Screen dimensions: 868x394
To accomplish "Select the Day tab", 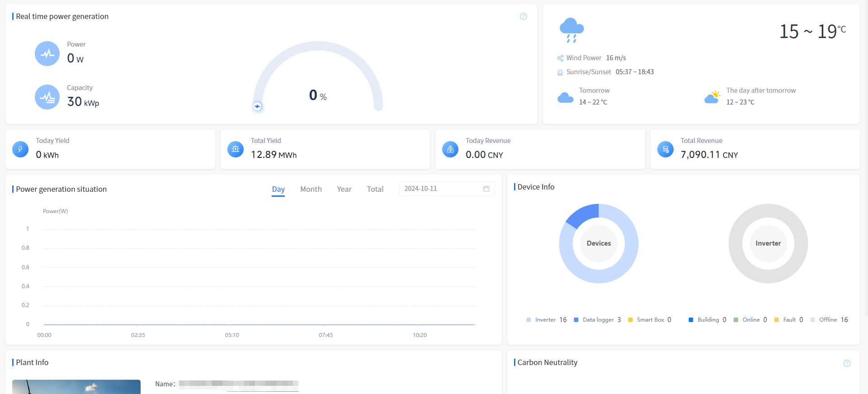I will point(278,189).
